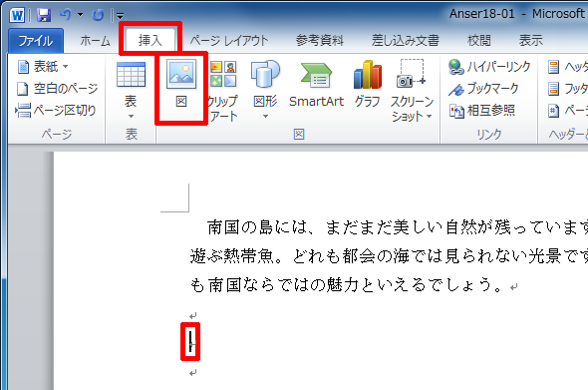Open the ファイル tab
Viewport: 588px width, 390px height.
click(36, 41)
